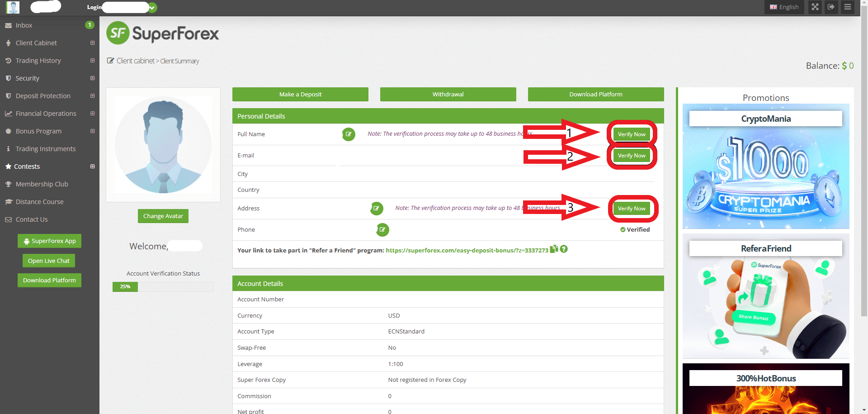
Task: Open Inbox in sidebar
Action: pos(24,25)
